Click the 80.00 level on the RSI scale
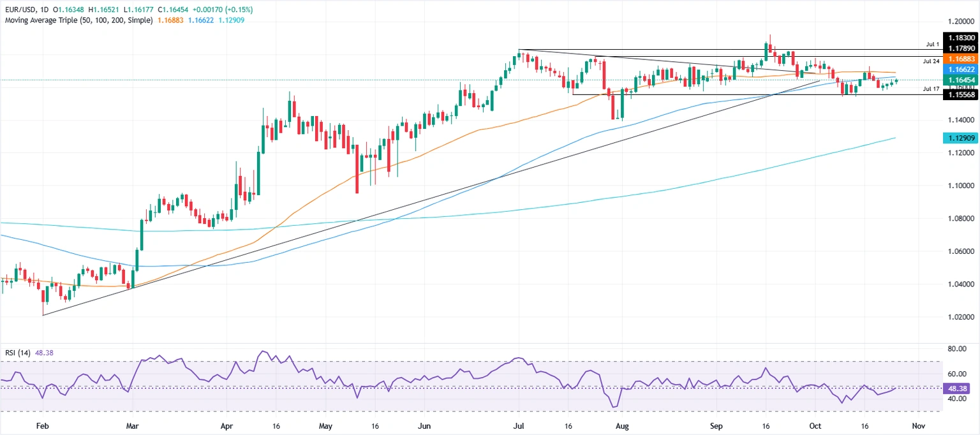The width and height of the screenshot is (980, 435). click(957, 348)
